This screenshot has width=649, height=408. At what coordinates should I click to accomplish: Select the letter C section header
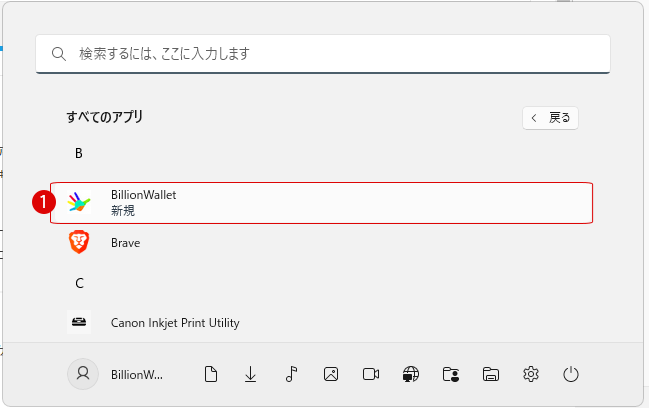[79, 283]
